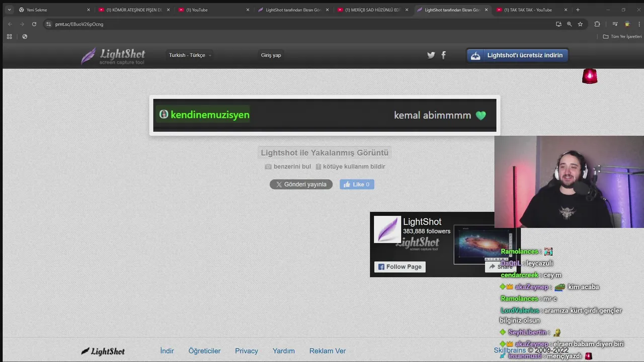Close the TAK TAK TAK tab
The height and width of the screenshot is (362, 644).
pyautogui.click(x=566, y=10)
